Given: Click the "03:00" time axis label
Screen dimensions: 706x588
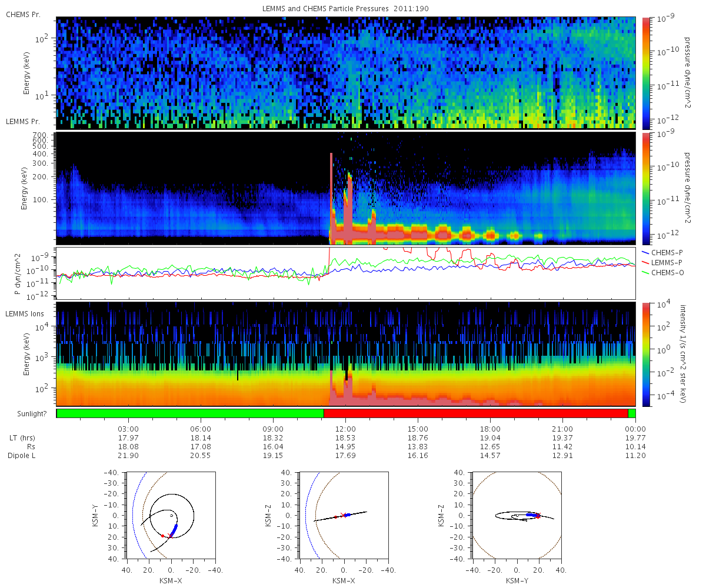Looking at the screenshot, I should (x=128, y=429).
